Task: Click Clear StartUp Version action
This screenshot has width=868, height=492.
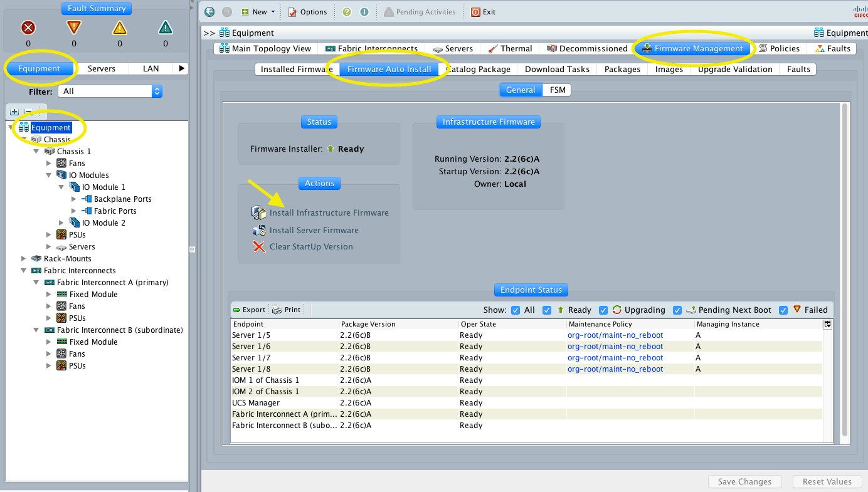Action: (312, 246)
